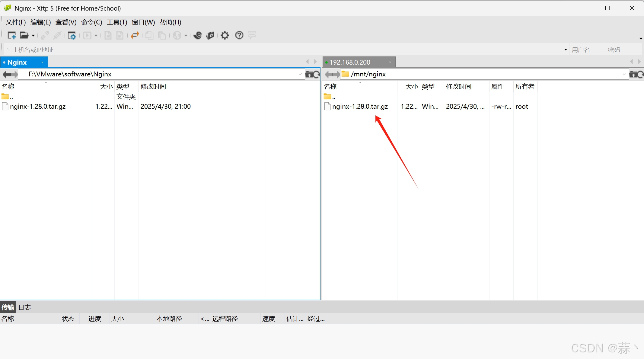Select remote file nginx-1.28.0.tar.gz
Screen dimensions: 644x359
(x=360, y=107)
